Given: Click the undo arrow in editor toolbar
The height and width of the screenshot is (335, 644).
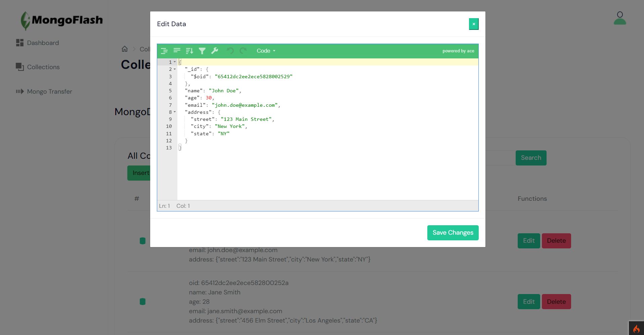Looking at the screenshot, I should (230, 51).
